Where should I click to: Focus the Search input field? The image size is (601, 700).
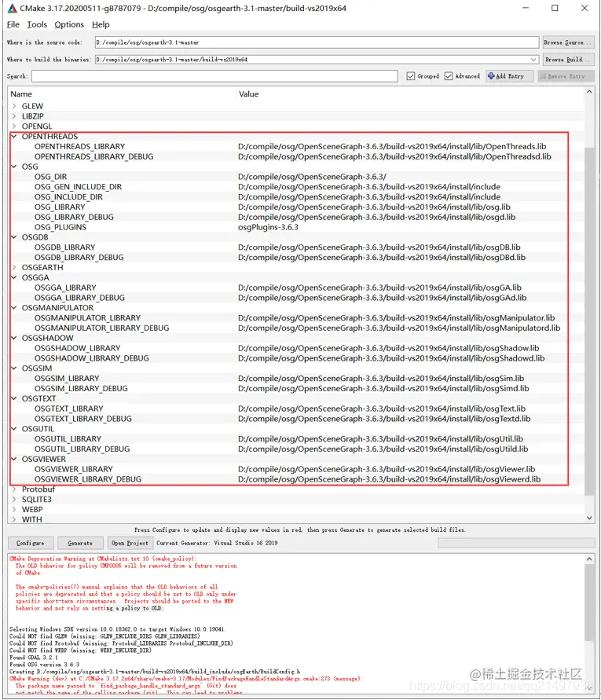tap(214, 76)
